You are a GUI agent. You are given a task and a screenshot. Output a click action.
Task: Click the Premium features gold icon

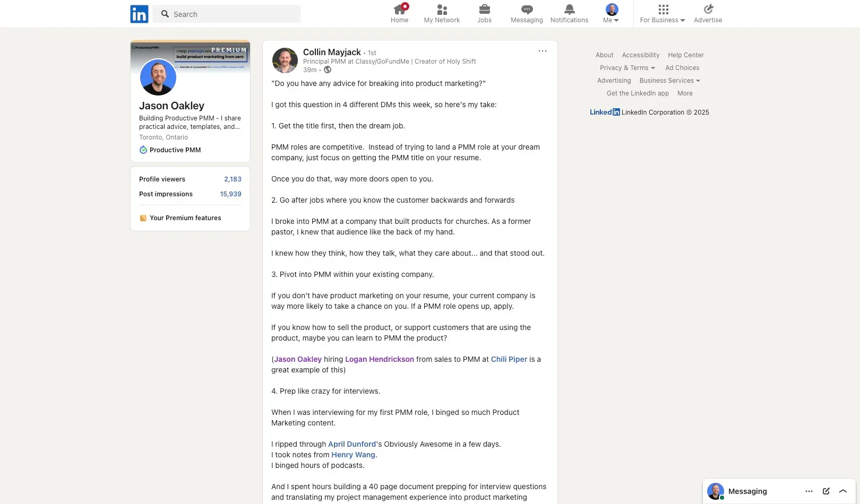click(x=143, y=218)
